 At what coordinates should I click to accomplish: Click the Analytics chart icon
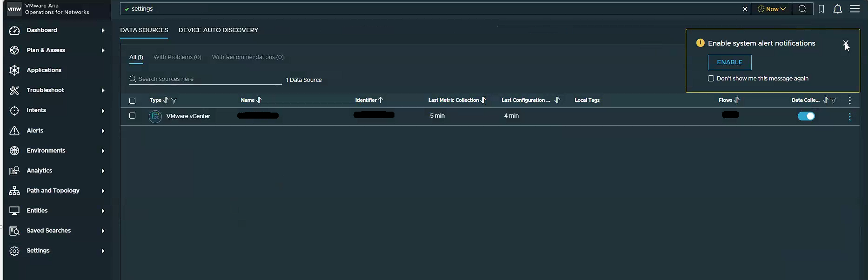tap(14, 171)
